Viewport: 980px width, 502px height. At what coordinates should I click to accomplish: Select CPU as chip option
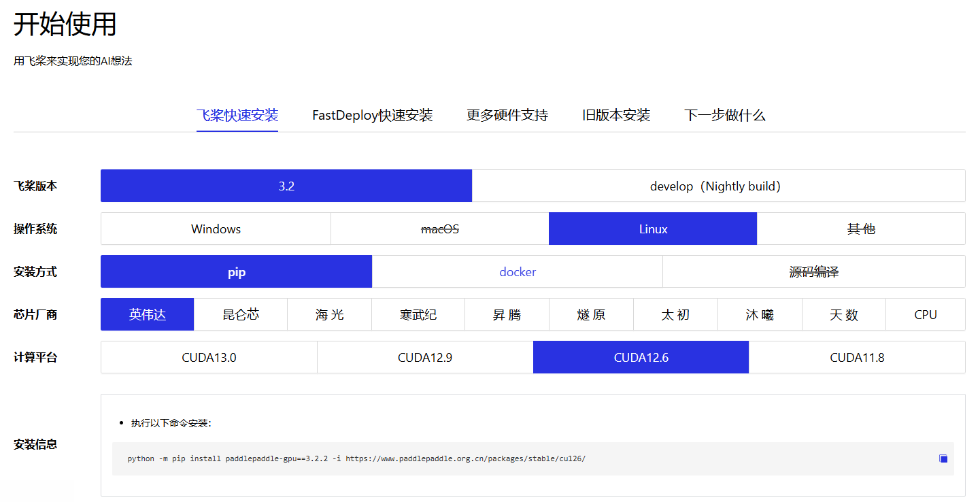[x=926, y=314]
